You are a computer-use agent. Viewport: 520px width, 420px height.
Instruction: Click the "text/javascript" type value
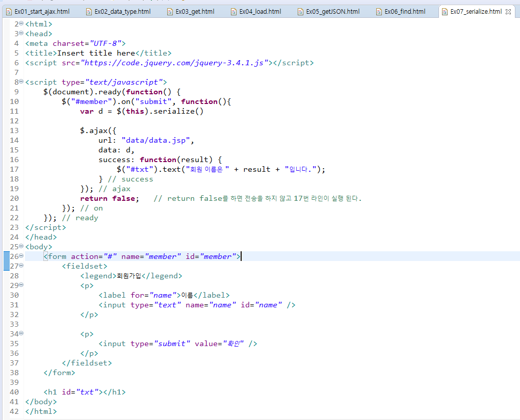124,82
